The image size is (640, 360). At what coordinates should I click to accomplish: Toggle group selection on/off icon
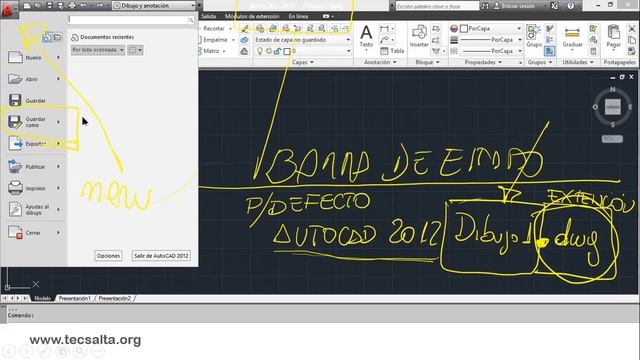coord(549,51)
